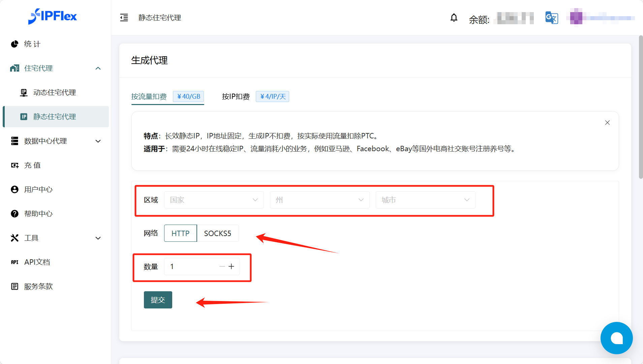The height and width of the screenshot is (364, 643).
Task: Open the language translate icon
Action: 552,18
